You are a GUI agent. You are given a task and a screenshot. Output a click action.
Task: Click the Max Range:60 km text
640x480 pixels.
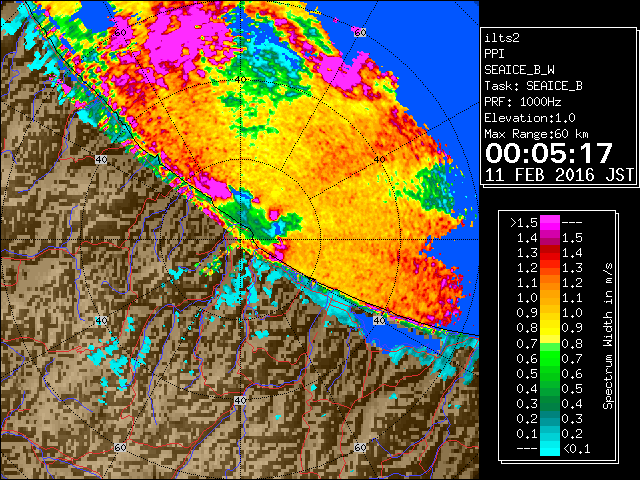[536, 134]
